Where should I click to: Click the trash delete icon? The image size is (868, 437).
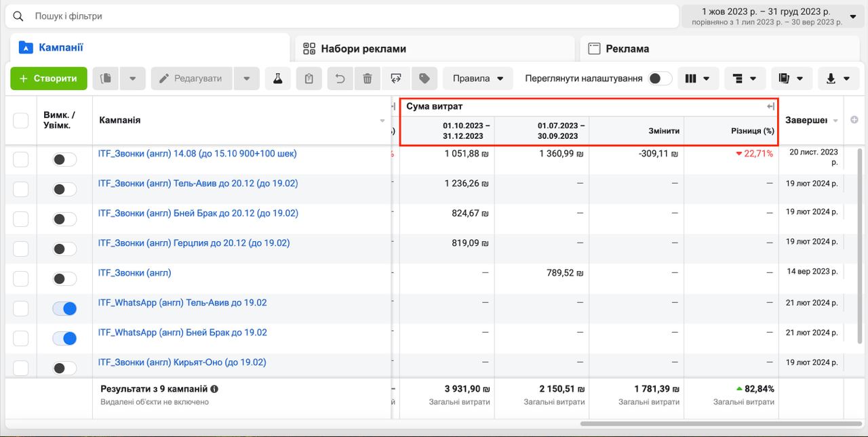click(x=368, y=79)
